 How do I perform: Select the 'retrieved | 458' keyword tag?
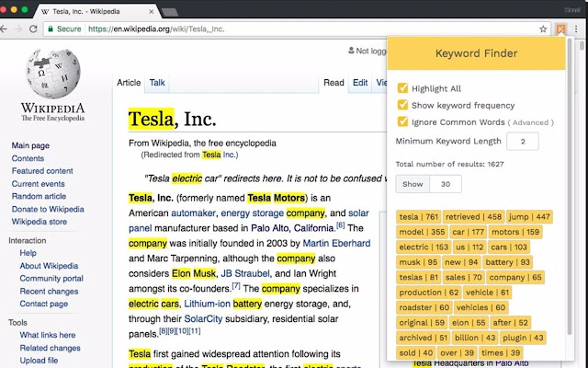[473, 217]
